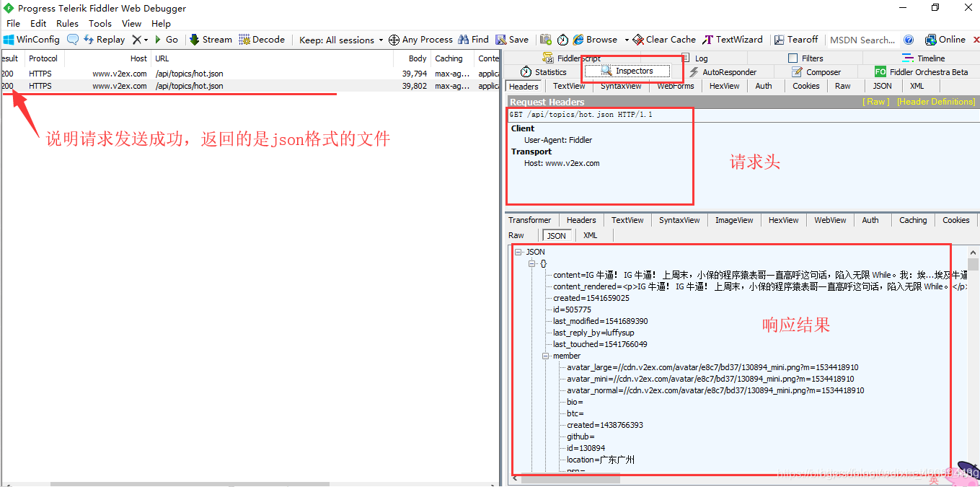Select session row with body 39,794
This screenshot has height=487, width=980.
point(250,74)
